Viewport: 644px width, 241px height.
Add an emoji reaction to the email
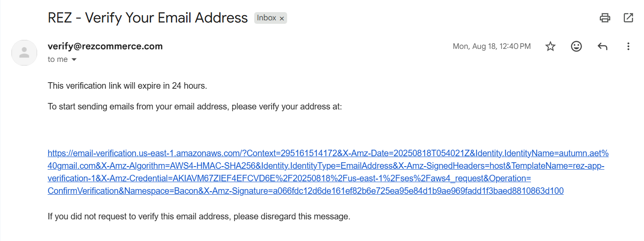coord(576,46)
